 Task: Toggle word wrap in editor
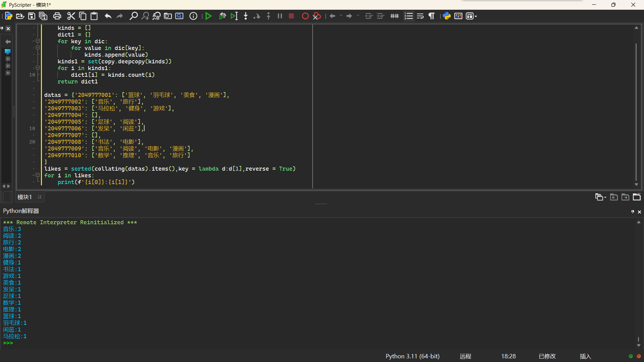(420, 16)
